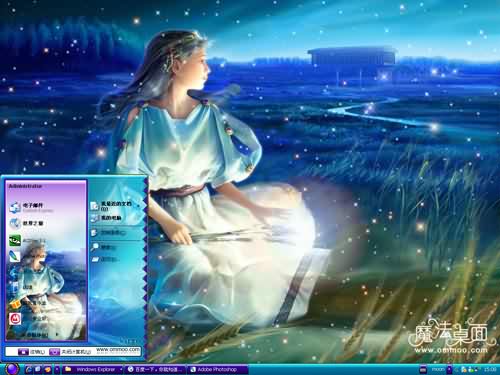This screenshot has width=500, height=375.
Task: Click the round purple Start orb
Action: (12, 369)
